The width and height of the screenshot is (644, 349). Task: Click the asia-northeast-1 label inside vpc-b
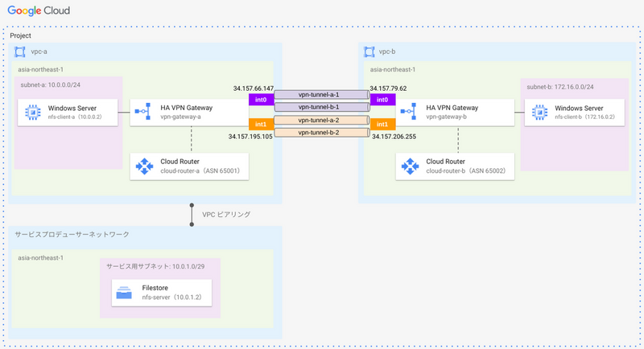393,70
